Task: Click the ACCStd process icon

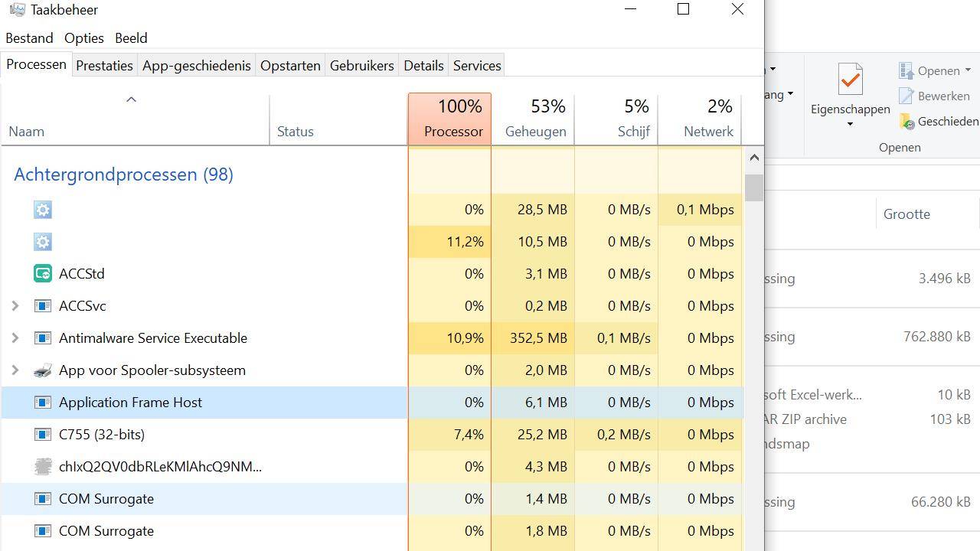Action: (x=42, y=273)
